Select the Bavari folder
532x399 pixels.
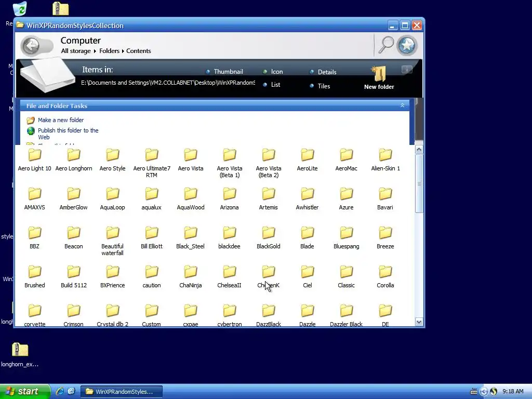pos(385,198)
